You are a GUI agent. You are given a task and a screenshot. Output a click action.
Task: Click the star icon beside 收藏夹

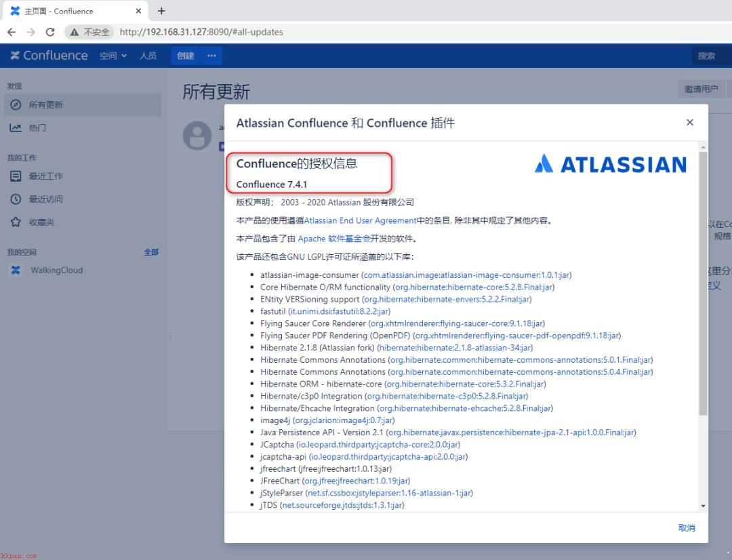coord(16,222)
